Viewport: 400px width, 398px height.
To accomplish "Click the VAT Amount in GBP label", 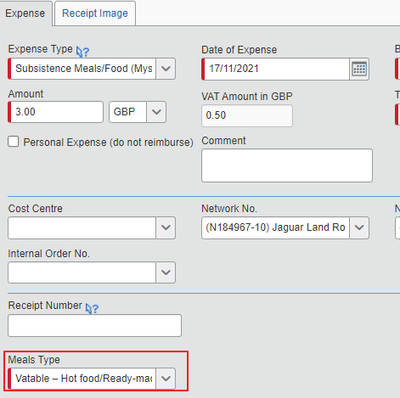I will [247, 96].
